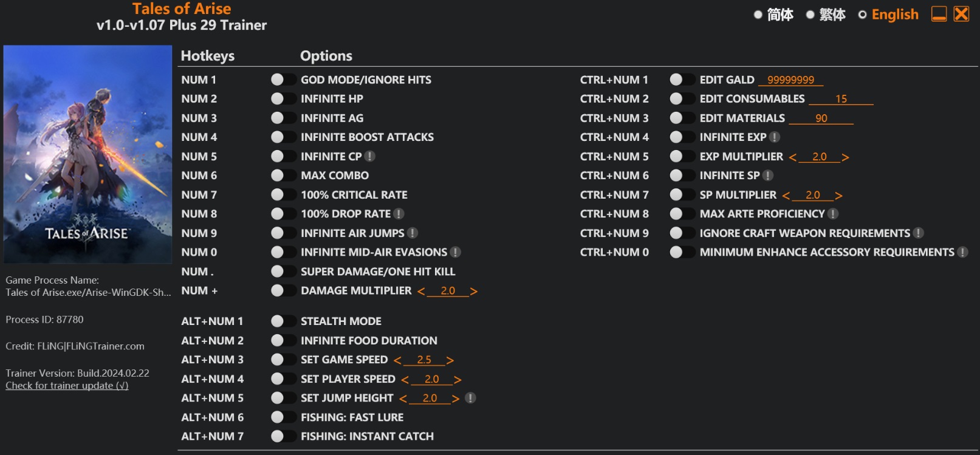Click the info icon next to Infinite Air Jumps
This screenshot has width=980, height=455.
click(413, 233)
